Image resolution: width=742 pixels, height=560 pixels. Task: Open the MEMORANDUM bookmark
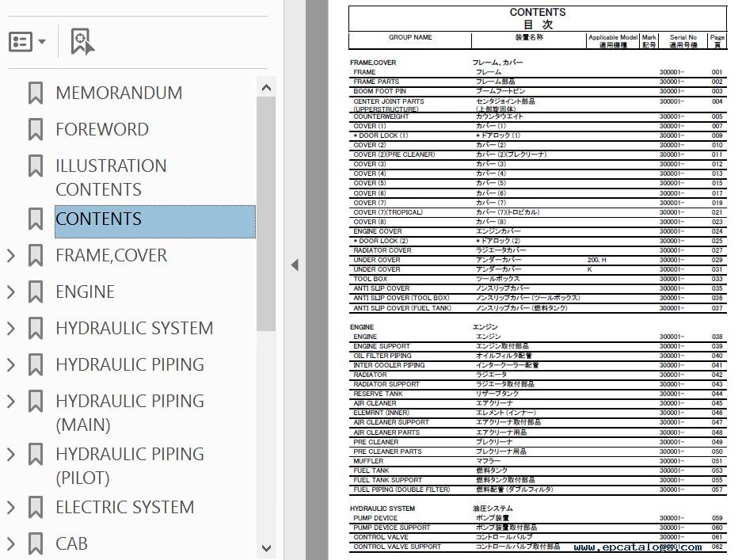click(119, 93)
